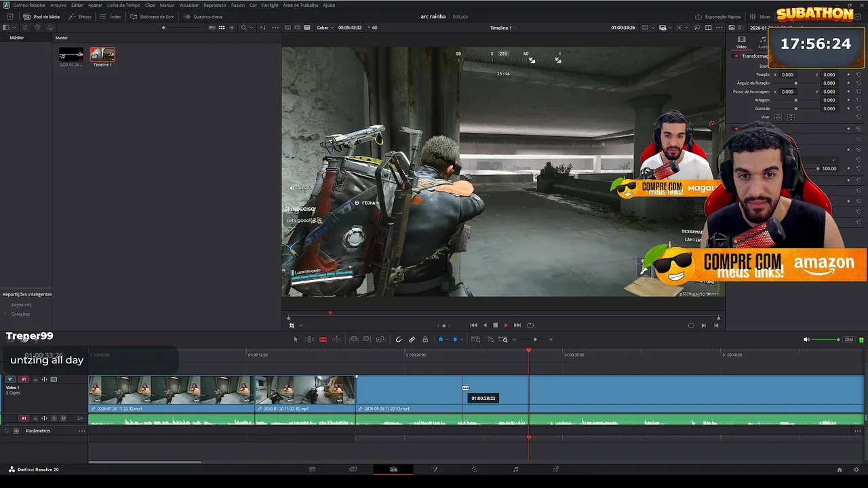Adjust the green monitor volume slider
The height and width of the screenshot is (488, 868).
click(x=826, y=340)
